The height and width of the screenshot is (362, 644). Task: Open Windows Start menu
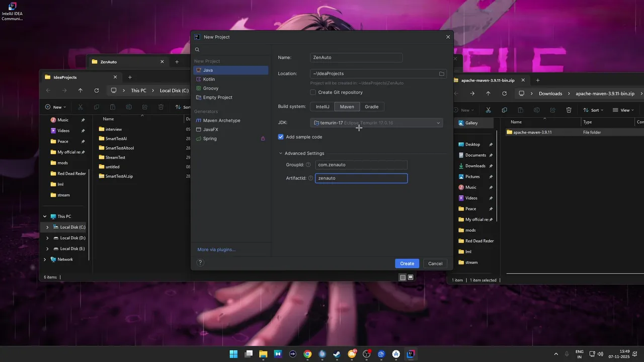click(x=233, y=354)
